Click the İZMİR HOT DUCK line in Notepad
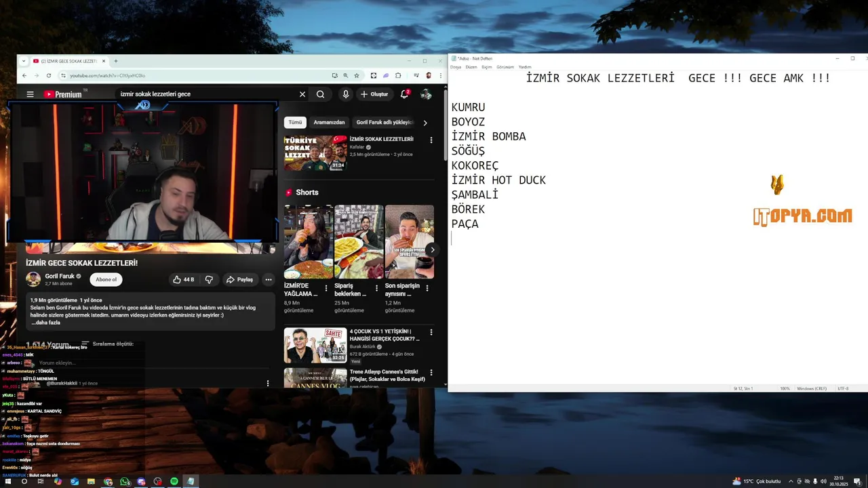 point(498,180)
